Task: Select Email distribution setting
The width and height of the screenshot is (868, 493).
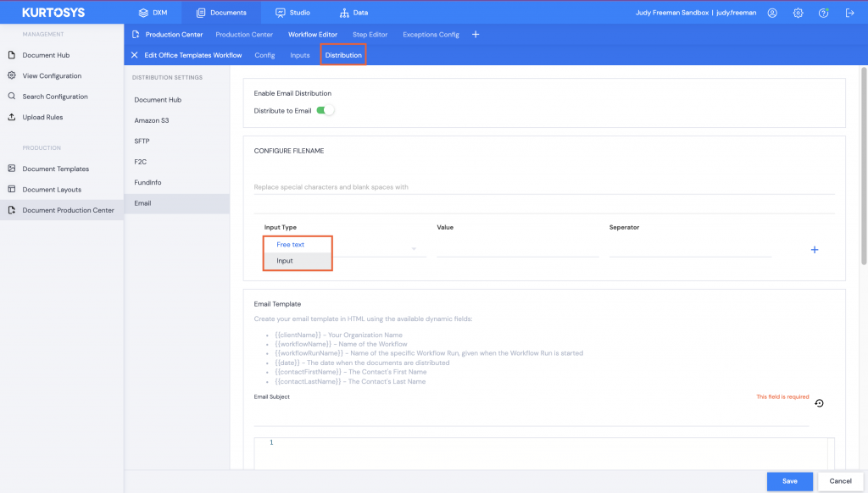Action: click(176, 203)
